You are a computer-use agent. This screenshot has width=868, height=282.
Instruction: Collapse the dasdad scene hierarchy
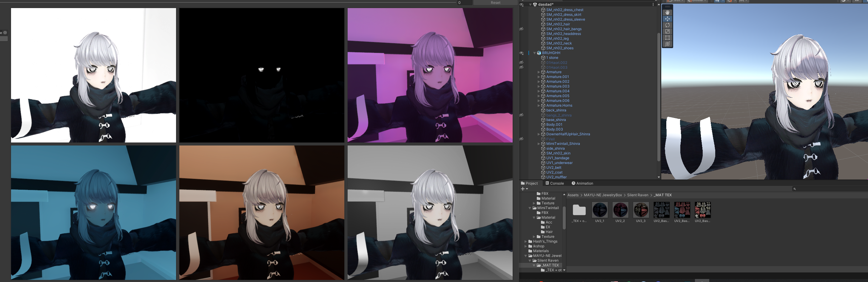(x=530, y=4)
